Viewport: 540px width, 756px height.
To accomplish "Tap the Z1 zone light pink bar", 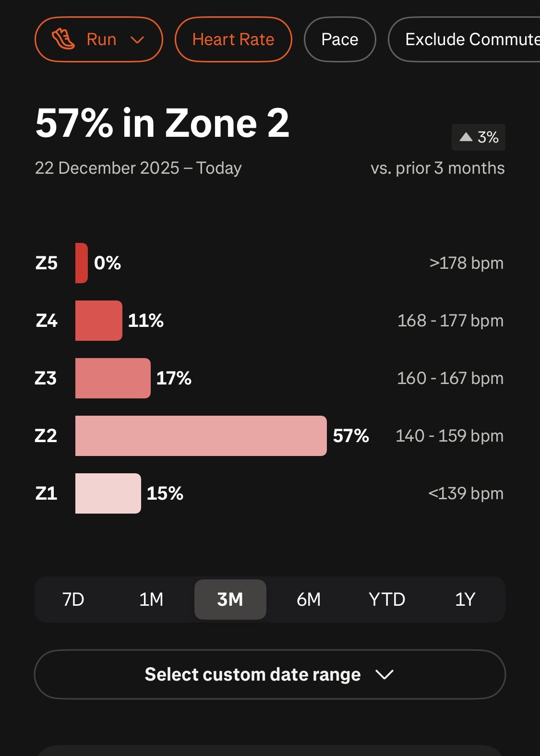I will coord(108,493).
